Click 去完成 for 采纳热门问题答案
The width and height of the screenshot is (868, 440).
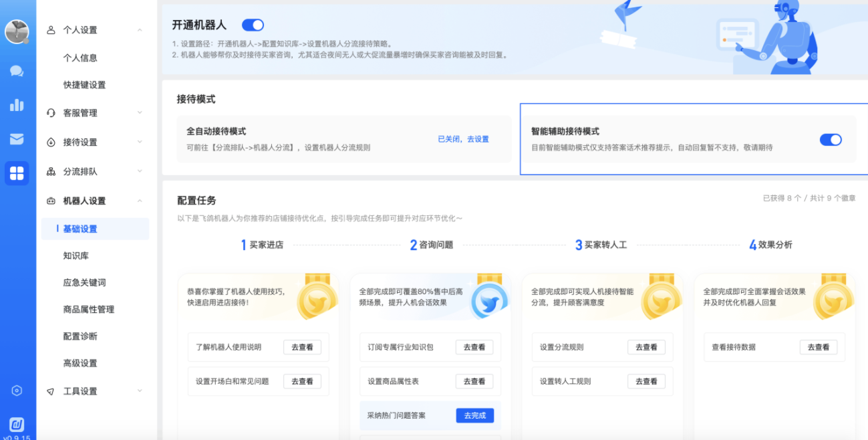coord(475,415)
